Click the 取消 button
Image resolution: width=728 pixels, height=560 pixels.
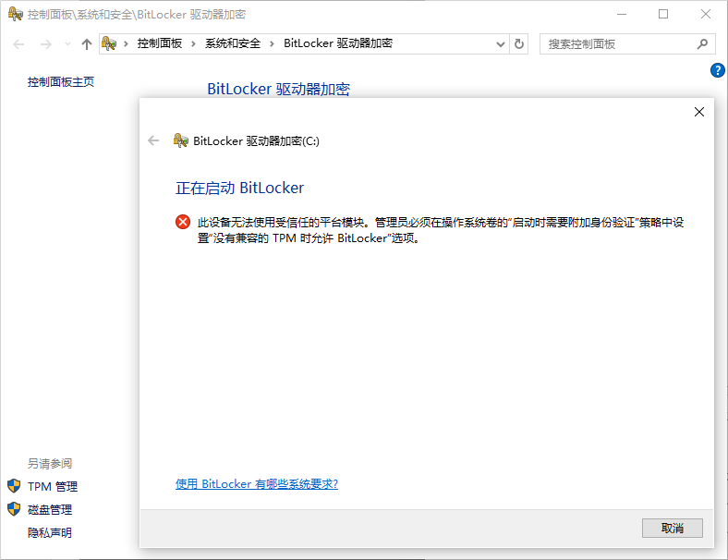click(673, 529)
